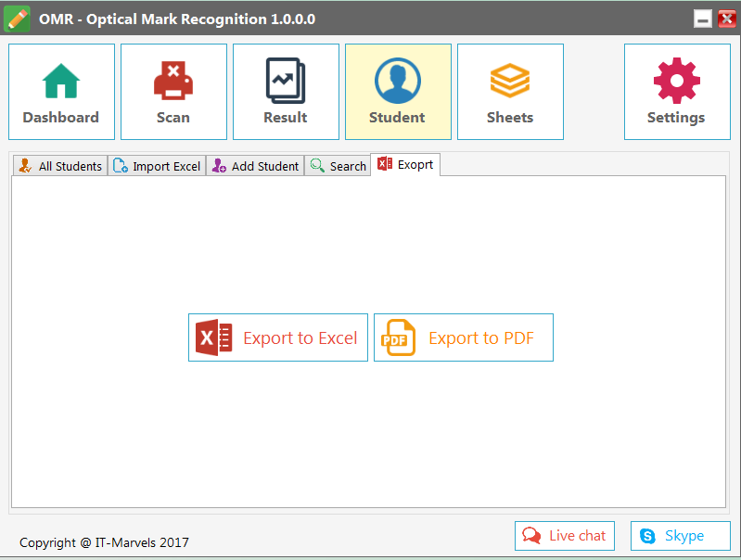The width and height of the screenshot is (741, 560).
Task: Click the Student label
Action: pyautogui.click(x=397, y=117)
